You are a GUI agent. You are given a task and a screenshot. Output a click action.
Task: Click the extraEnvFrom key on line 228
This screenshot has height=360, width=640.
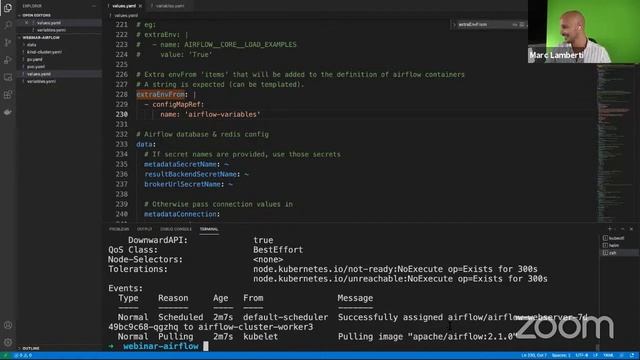[x=160, y=94]
